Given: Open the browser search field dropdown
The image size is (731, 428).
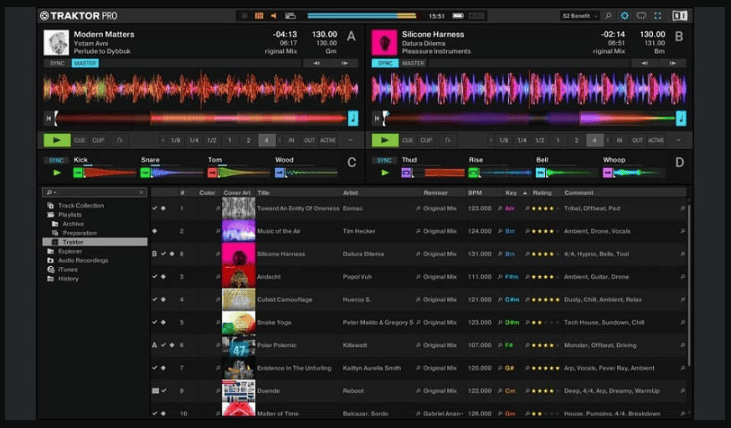Looking at the screenshot, I should tap(51, 192).
